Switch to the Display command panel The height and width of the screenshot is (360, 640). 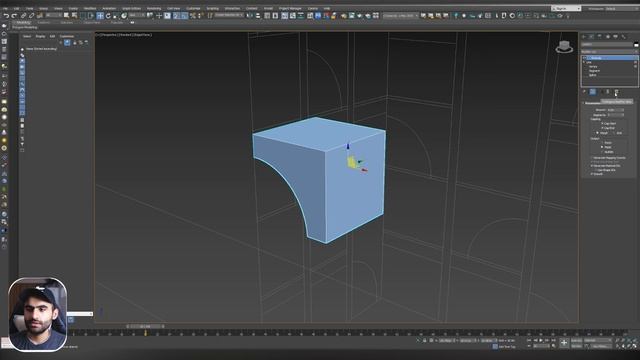tap(616, 37)
